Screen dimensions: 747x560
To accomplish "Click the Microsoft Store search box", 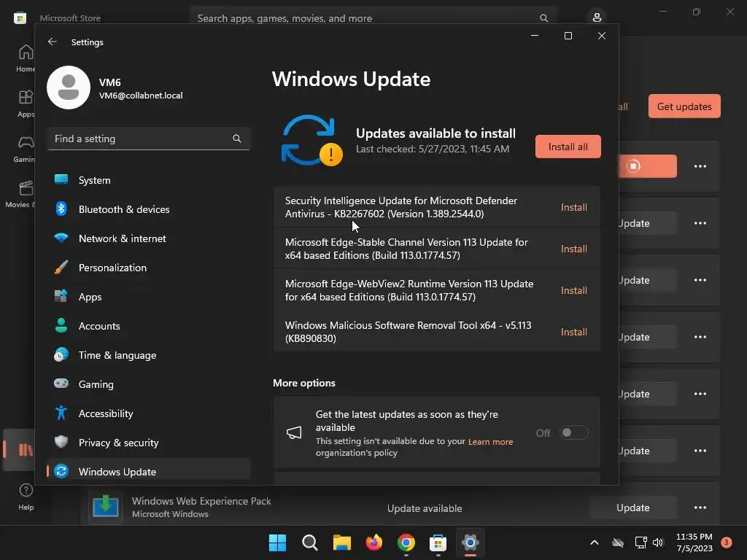I will click(x=373, y=18).
